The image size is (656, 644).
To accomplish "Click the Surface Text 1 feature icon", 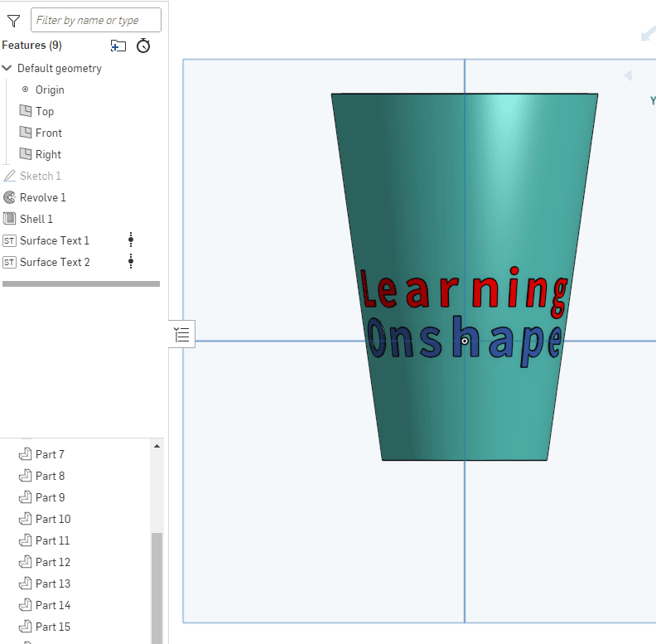I will point(10,240).
